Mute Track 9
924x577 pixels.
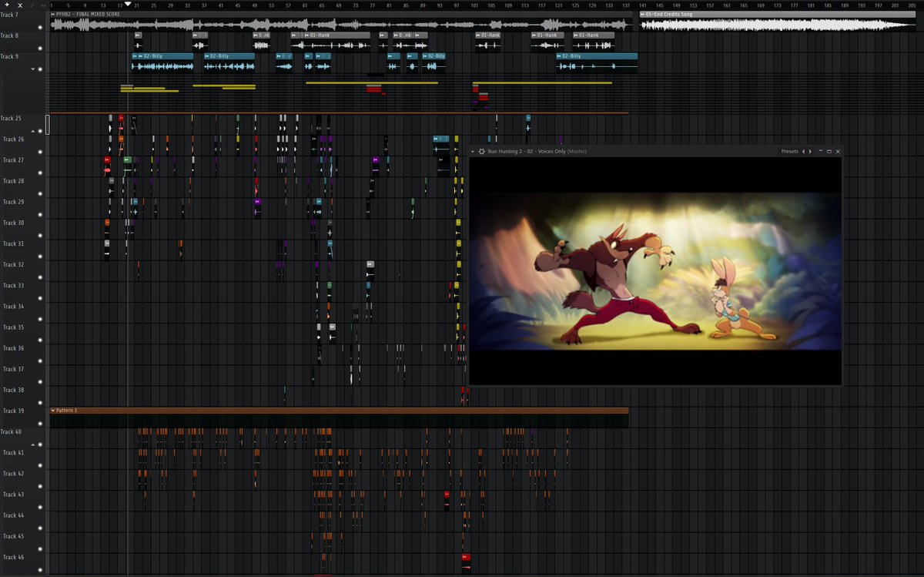40,69
